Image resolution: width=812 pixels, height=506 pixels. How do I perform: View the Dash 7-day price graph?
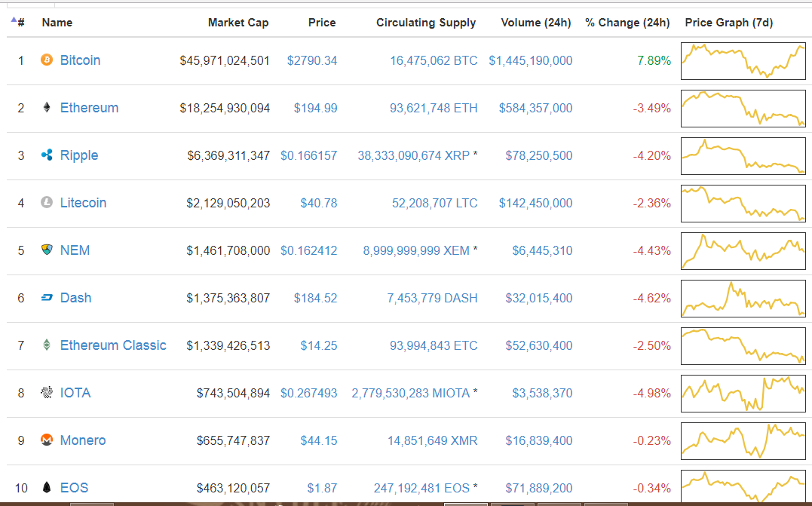click(743, 298)
